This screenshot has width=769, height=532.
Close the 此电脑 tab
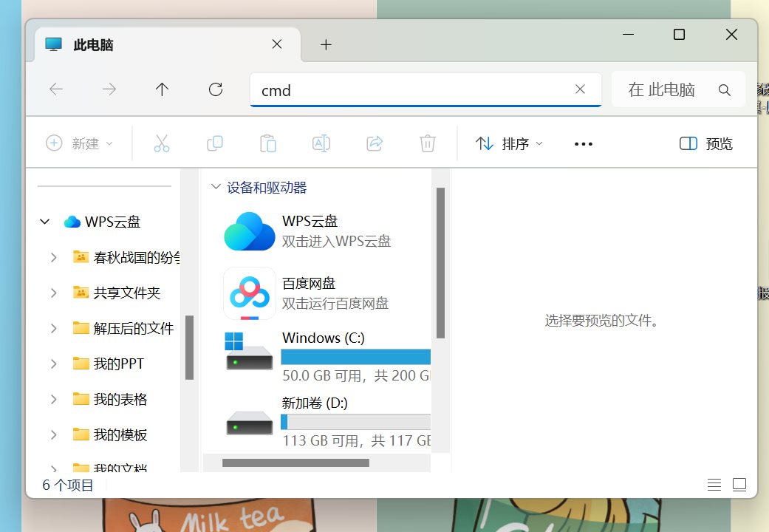click(x=276, y=44)
